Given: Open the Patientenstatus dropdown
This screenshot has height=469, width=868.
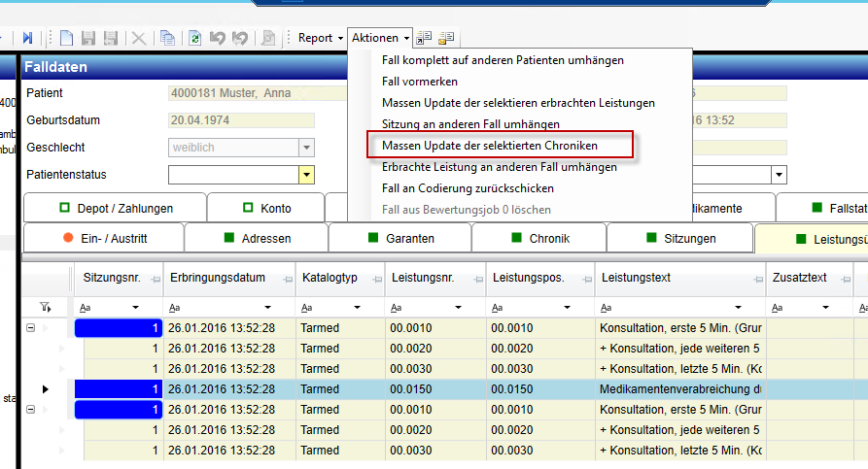Looking at the screenshot, I should 306,175.
